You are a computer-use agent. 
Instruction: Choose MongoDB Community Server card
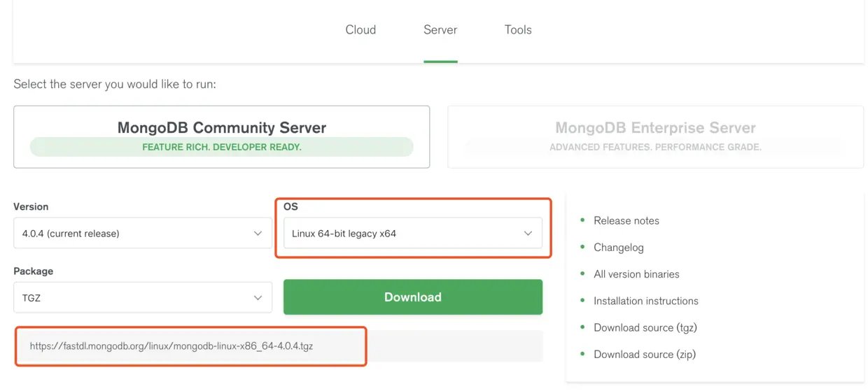(221, 136)
